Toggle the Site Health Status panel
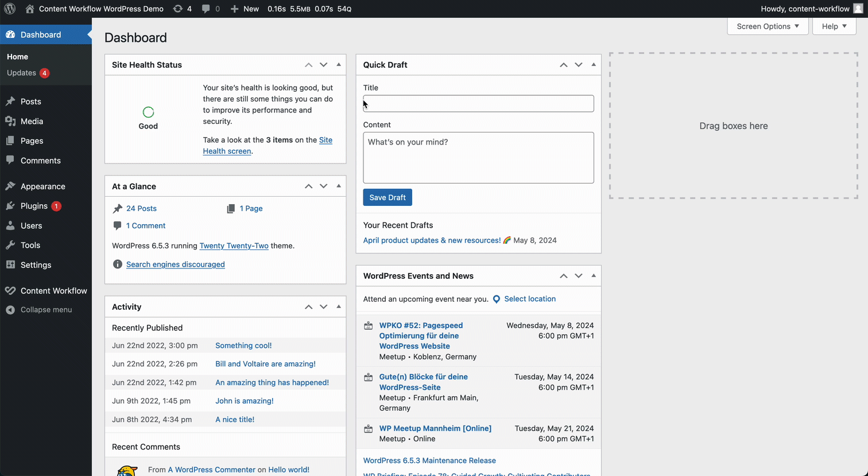 pos(339,65)
